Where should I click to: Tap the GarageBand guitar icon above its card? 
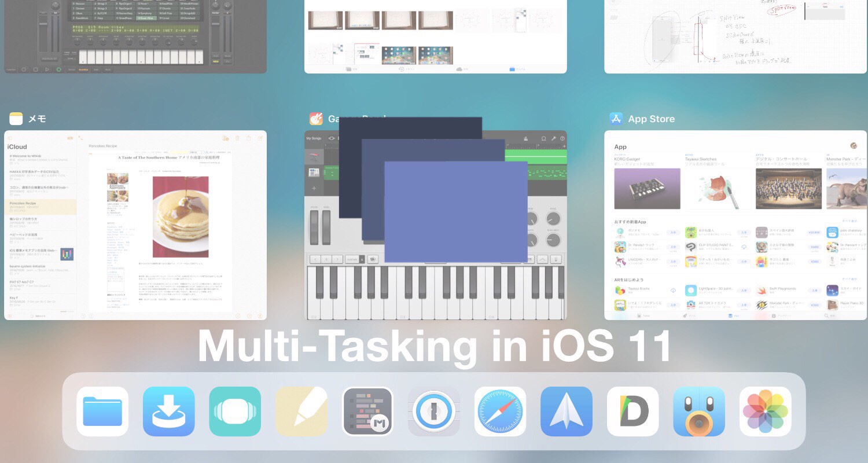(316, 119)
